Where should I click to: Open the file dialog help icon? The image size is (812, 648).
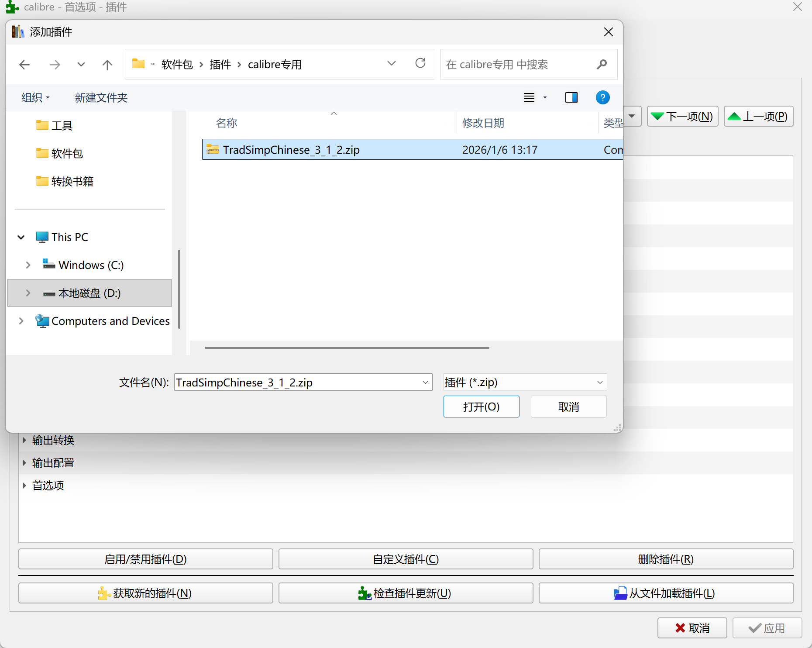(x=602, y=97)
